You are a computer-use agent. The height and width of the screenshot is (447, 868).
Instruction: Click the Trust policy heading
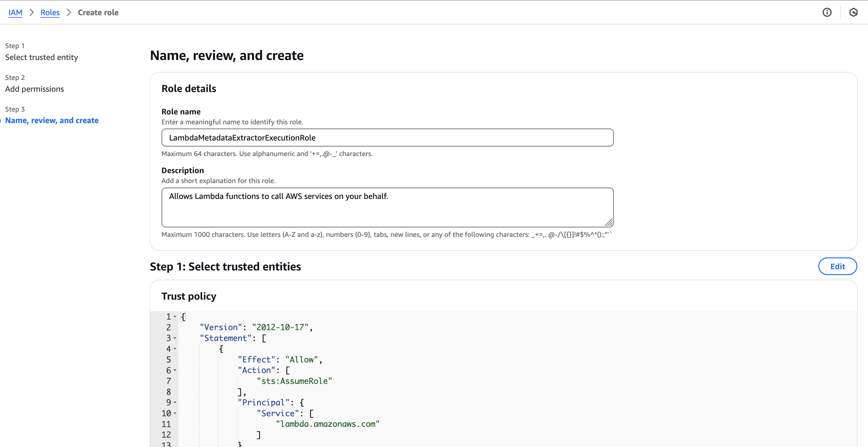[x=189, y=296]
